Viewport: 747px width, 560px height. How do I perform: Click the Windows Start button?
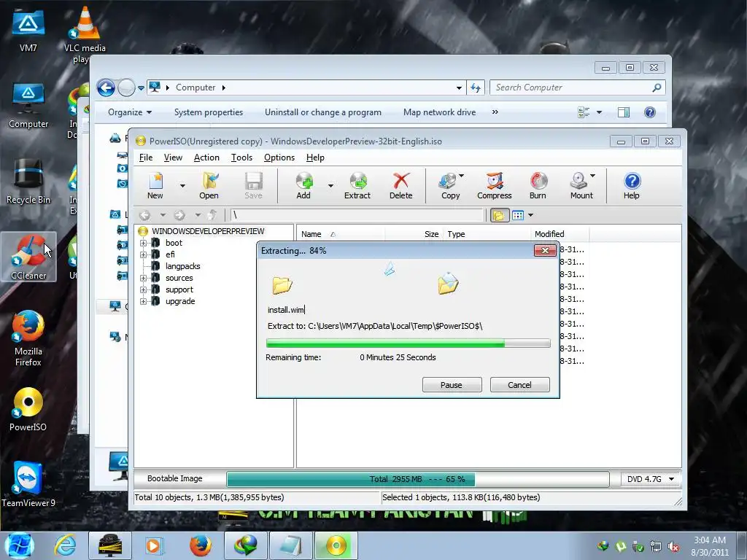coord(18,545)
